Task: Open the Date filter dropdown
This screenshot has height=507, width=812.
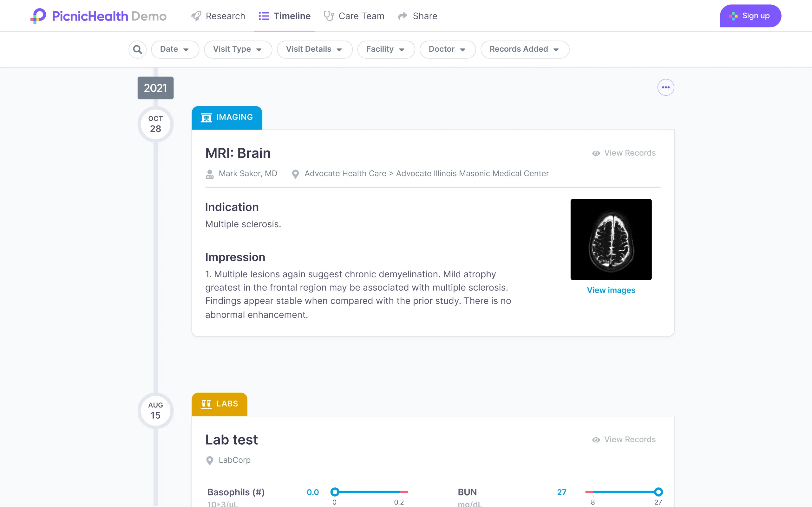Action: coord(175,49)
